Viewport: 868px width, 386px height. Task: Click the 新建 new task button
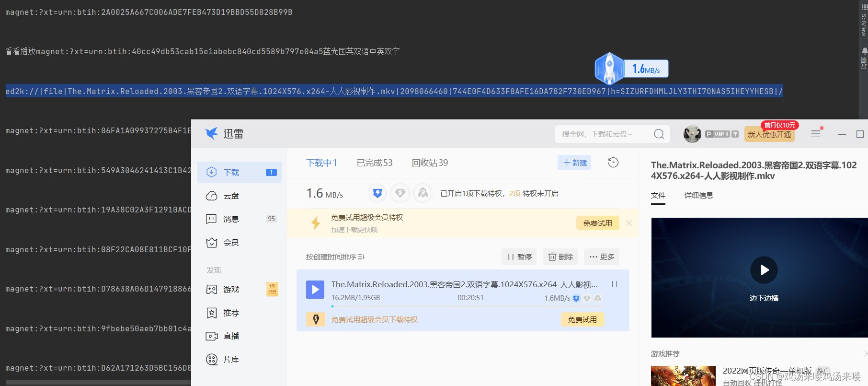tap(574, 163)
